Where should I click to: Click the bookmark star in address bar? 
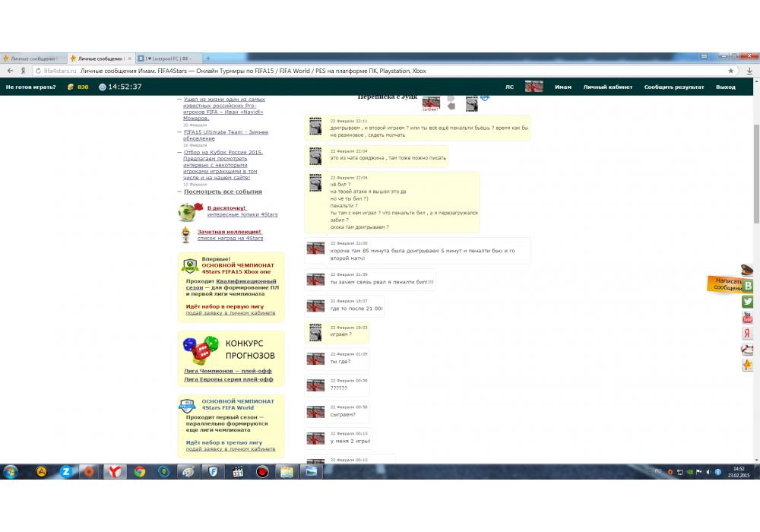pyautogui.click(x=731, y=71)
